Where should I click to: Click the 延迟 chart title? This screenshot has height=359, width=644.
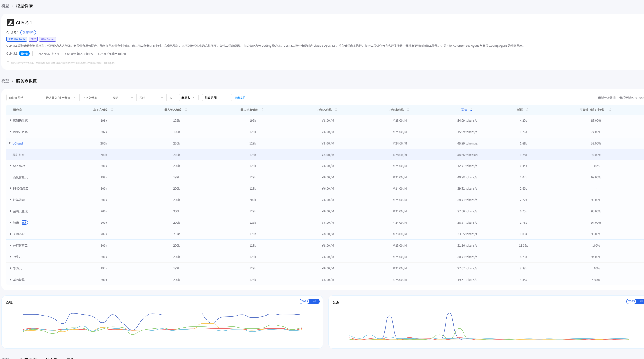[x=336, y=303]
